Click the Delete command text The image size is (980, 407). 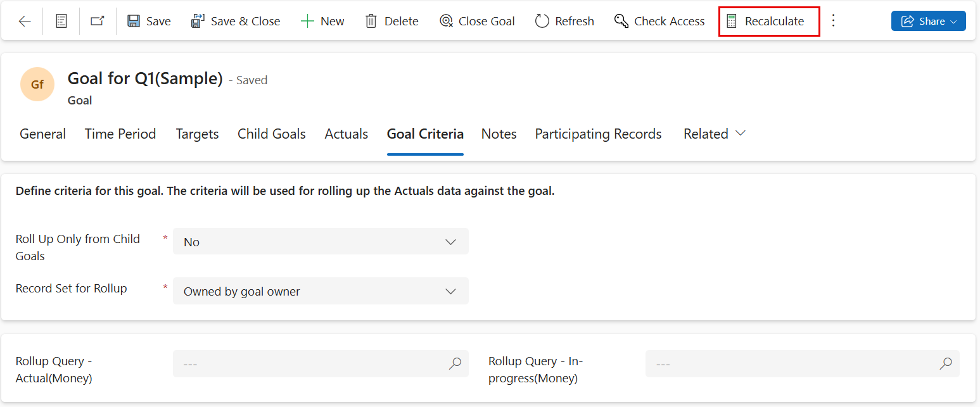(402, 22)
